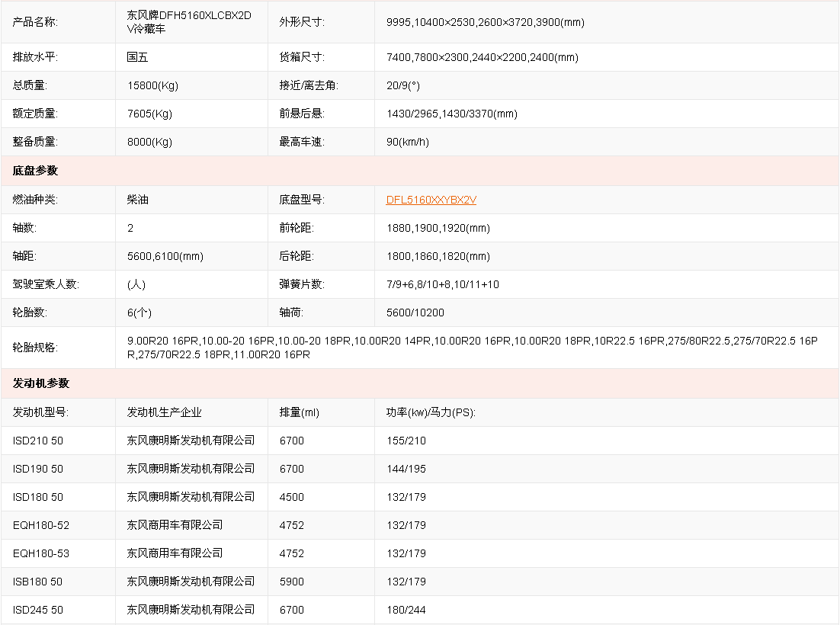Select the tire specification text starting with 9.00R20
The width and height of the screenshot is (840, 625).
[x=473, y=348]
